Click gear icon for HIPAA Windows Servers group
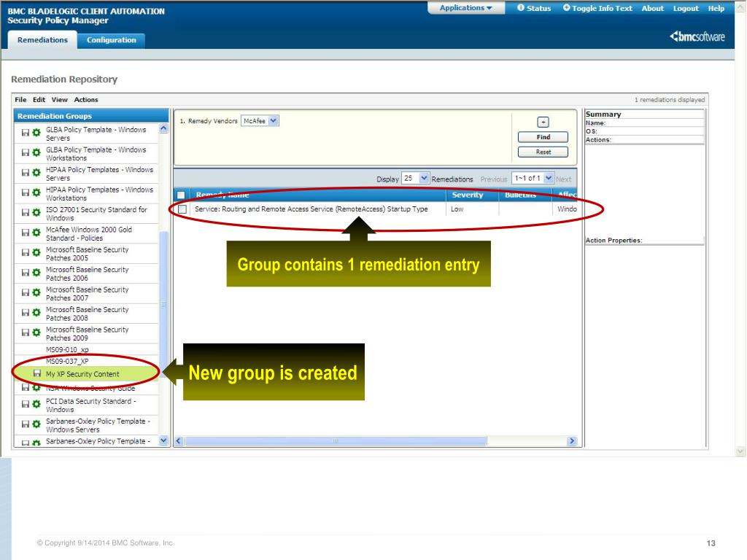The width and height of the screenshot is (747, 560). [x=36, y=173]
